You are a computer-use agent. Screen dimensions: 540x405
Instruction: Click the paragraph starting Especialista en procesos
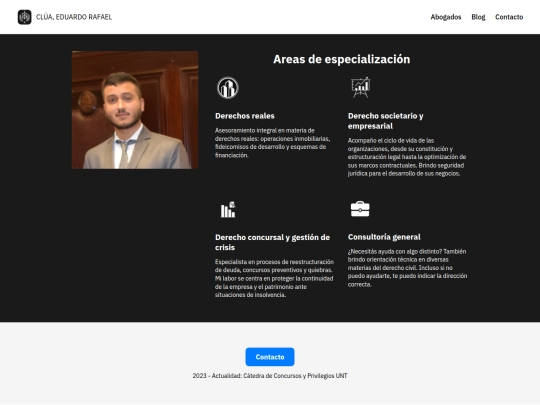click(x=274, y=278)
